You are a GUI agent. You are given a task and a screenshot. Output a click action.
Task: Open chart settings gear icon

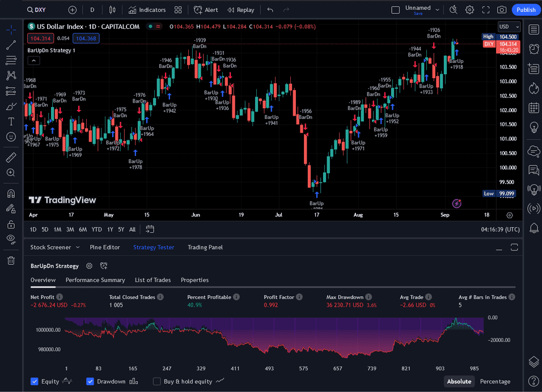coord(469,10)
